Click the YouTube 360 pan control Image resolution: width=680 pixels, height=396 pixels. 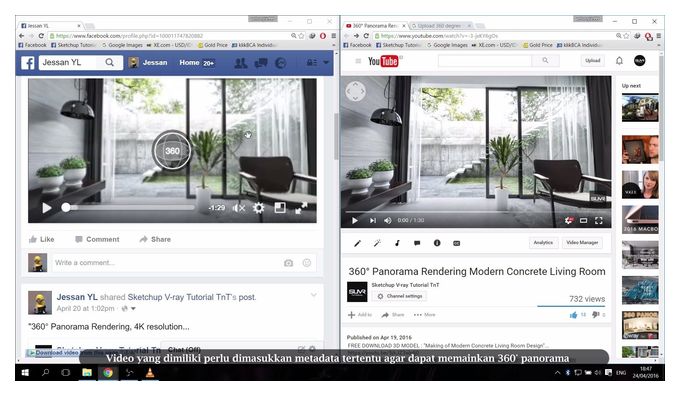[355, 92]
